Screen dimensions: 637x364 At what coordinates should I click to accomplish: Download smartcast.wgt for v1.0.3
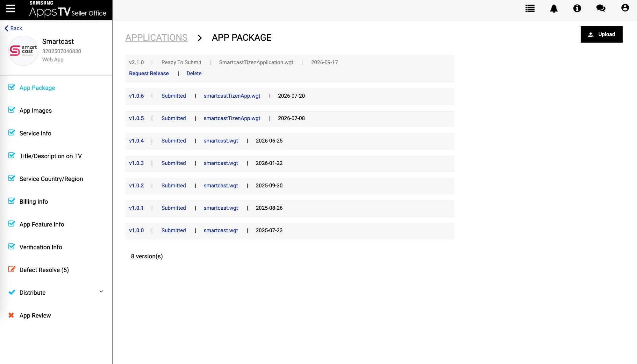(221, 163)
